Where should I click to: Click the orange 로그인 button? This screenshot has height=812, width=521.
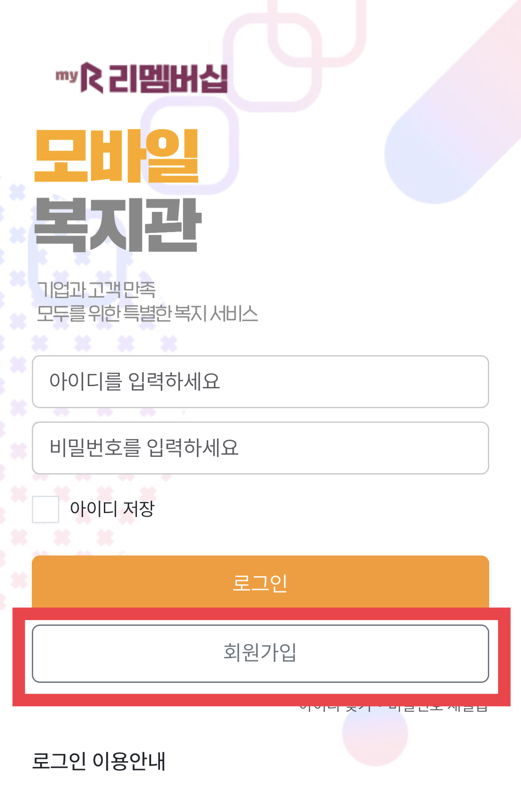coord(260,582)
